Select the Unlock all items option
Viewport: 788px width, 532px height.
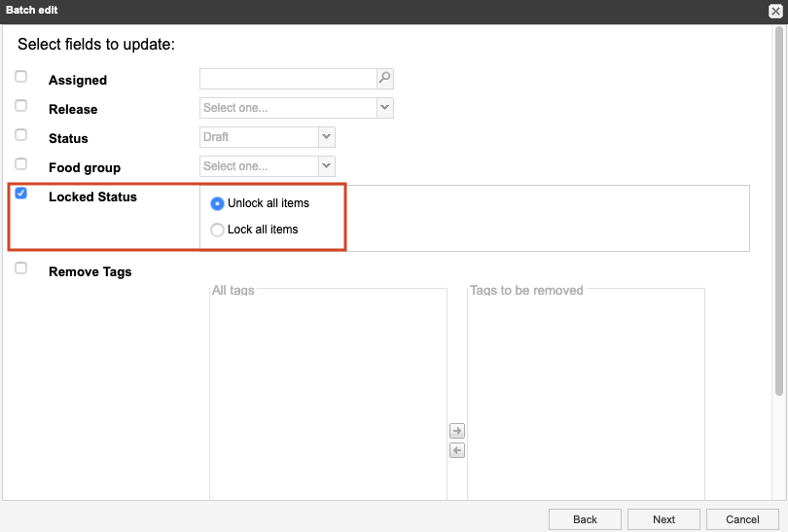click(x=217, y=203)
